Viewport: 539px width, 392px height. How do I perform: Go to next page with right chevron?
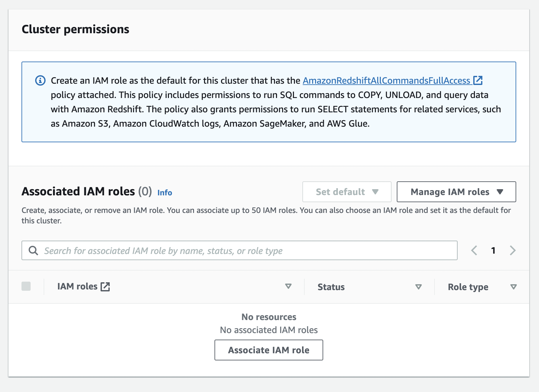click(513, 250)
